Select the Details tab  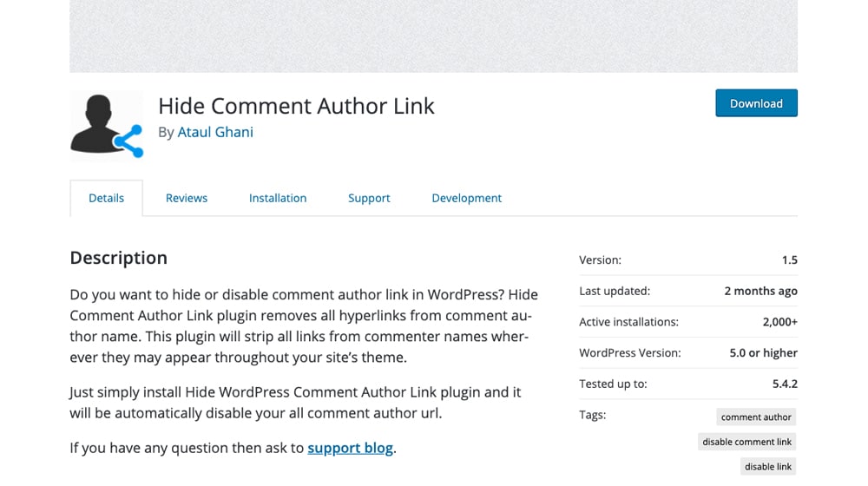[x=106, y=198]
